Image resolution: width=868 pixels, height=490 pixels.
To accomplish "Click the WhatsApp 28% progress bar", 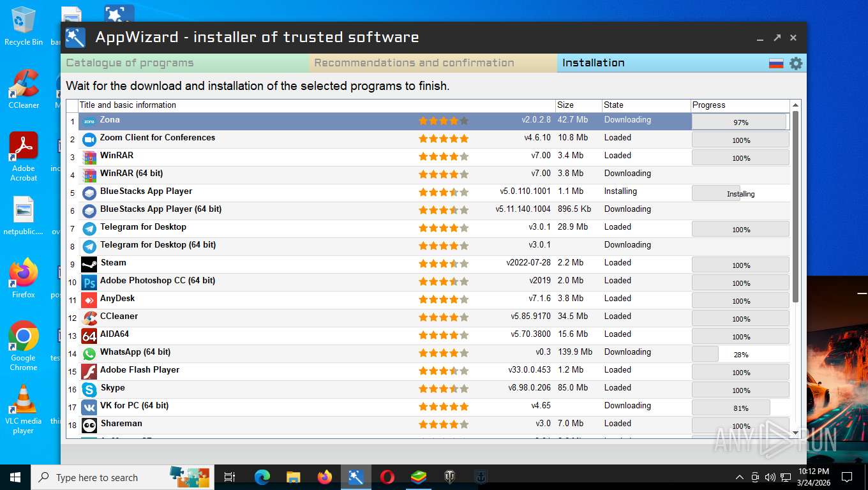I will tap(740, 354).
